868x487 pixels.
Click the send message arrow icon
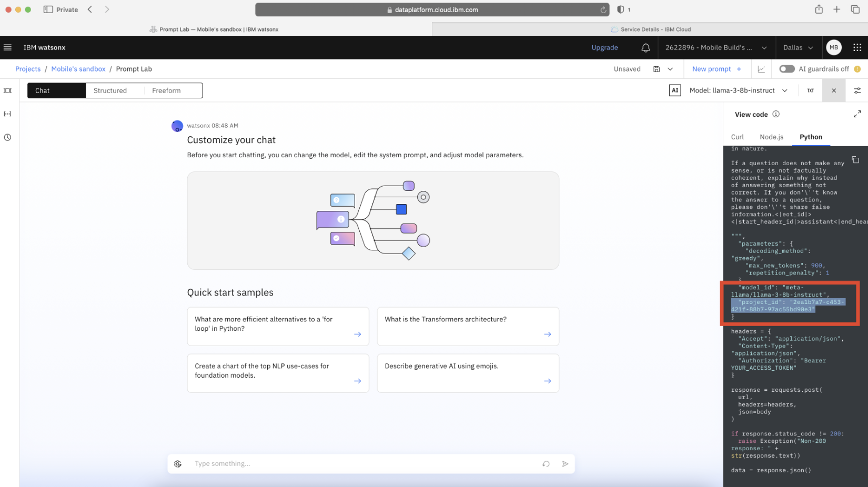tap(565, 464)
